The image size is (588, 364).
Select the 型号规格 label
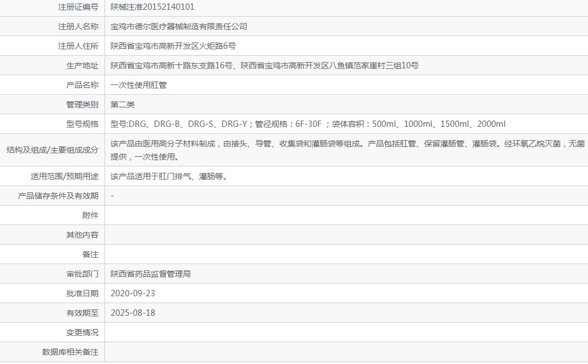tap(82, 124)
